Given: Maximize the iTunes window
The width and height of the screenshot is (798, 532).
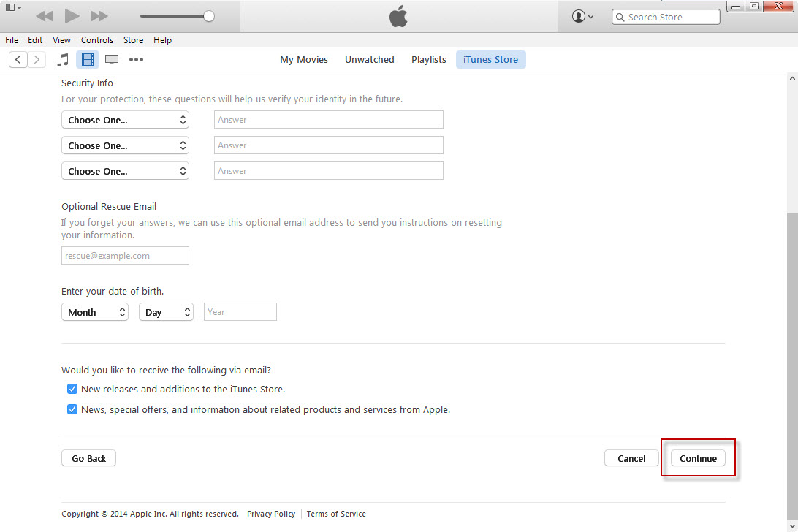Looking at the screenshot, I should pos(754,7).
